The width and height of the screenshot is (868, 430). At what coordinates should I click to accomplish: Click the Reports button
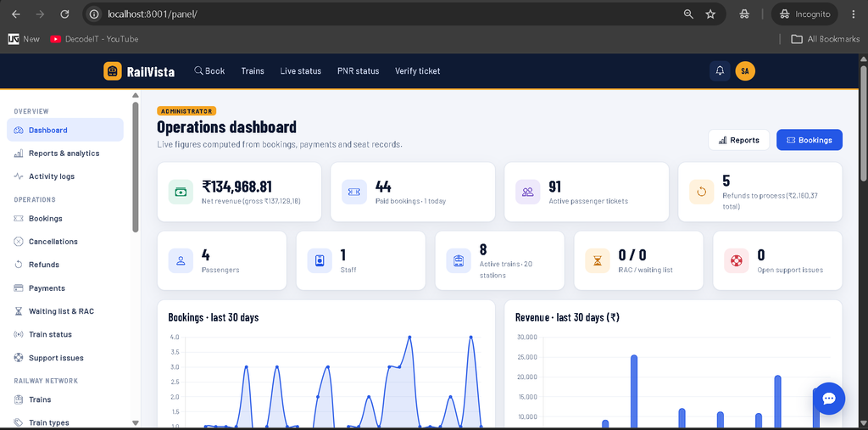click(x=738, y=140)
